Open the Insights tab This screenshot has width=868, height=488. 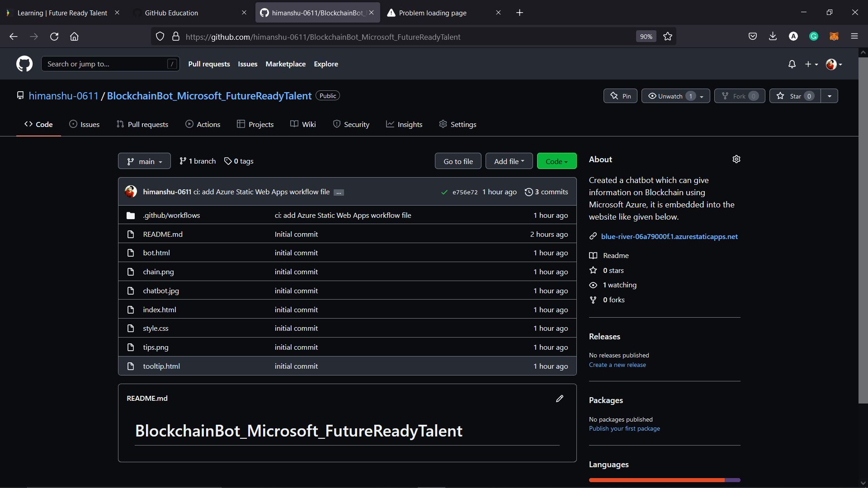[404, 124]
